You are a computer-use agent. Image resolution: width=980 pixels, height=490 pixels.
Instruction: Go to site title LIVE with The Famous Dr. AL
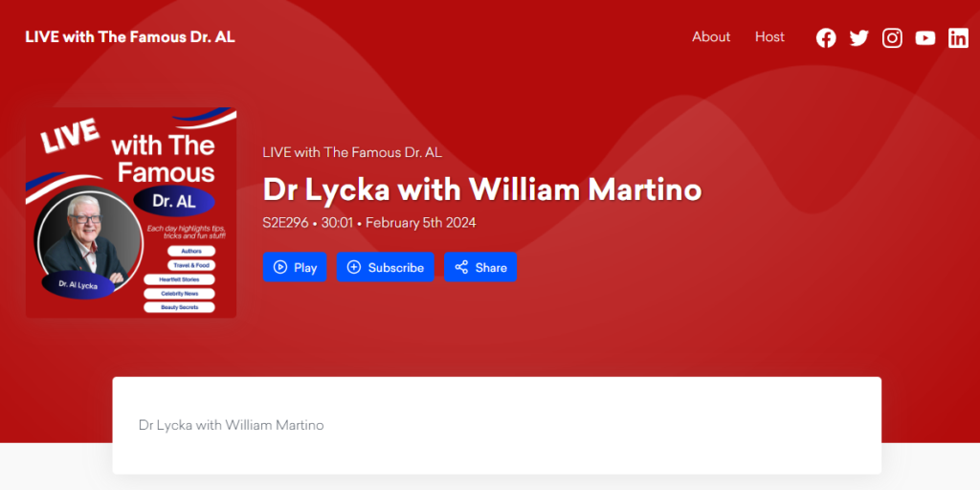tap(130, 37)
